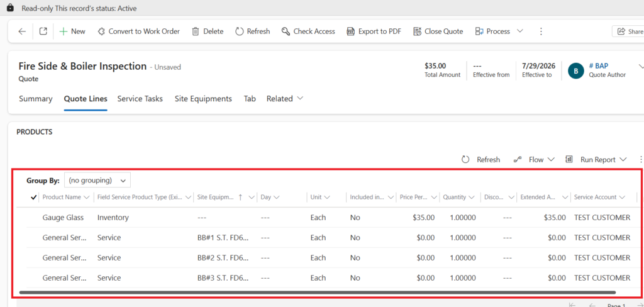The height and width of the screenshot is (307, 644).
Task: Click BB#1 S.T. FD6 site equipment cell
Action: [223, 238]
